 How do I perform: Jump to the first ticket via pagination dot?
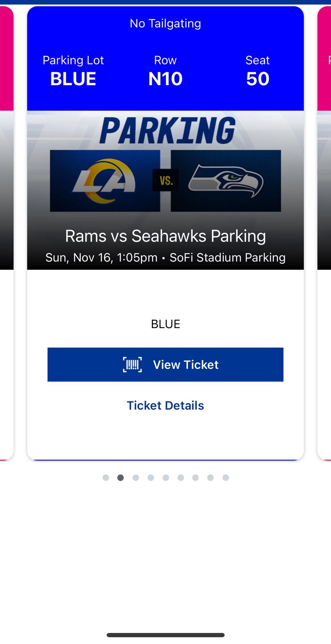coord(105,478)
